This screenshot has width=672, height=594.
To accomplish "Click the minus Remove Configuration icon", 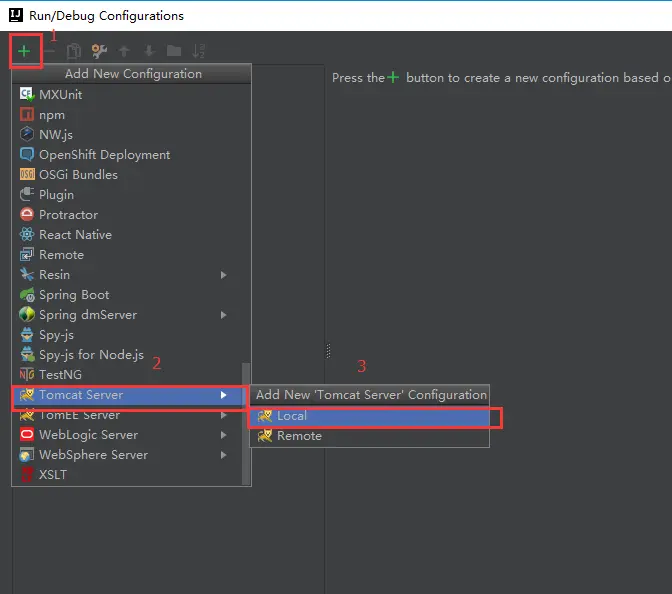I will tap(49, 51).
